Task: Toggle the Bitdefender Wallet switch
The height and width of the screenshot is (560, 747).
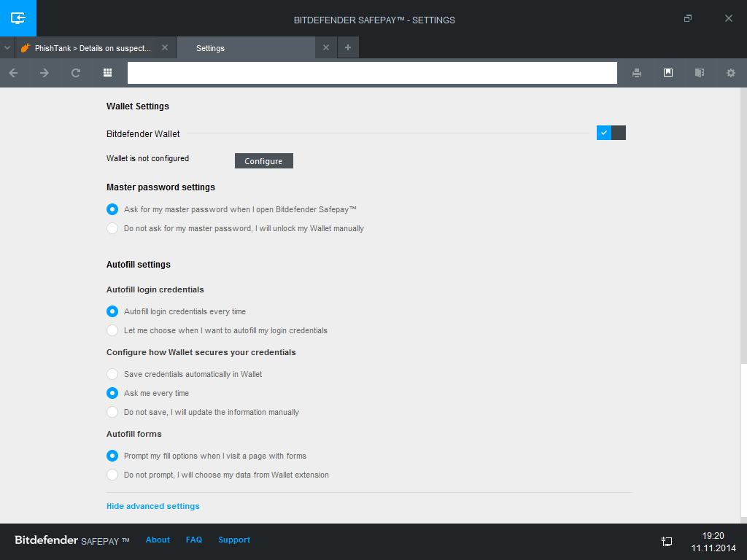Action: pyautogui.click(x=611, y=133)
